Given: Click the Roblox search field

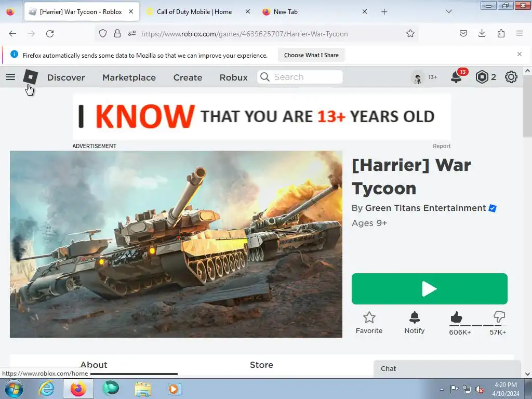Looking at the screenshot, I should [300, 77].
